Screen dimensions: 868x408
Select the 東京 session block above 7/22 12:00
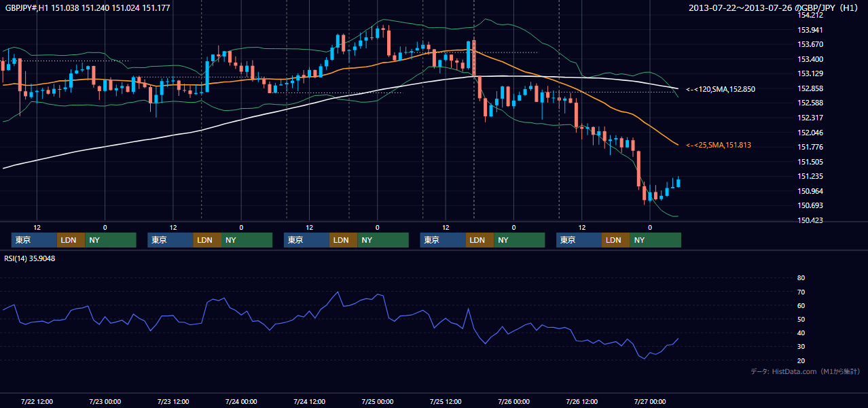click(34, 240)
